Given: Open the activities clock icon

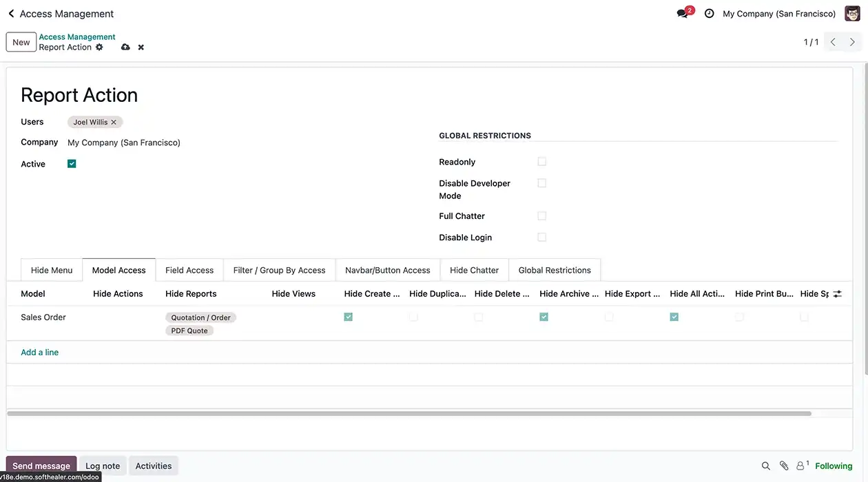Looking at the screenshot, I should 709,12.
